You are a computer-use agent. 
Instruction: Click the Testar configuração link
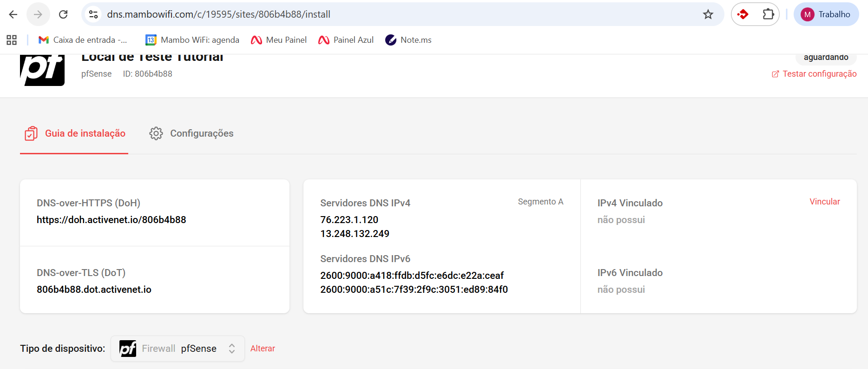pos(814,74)
